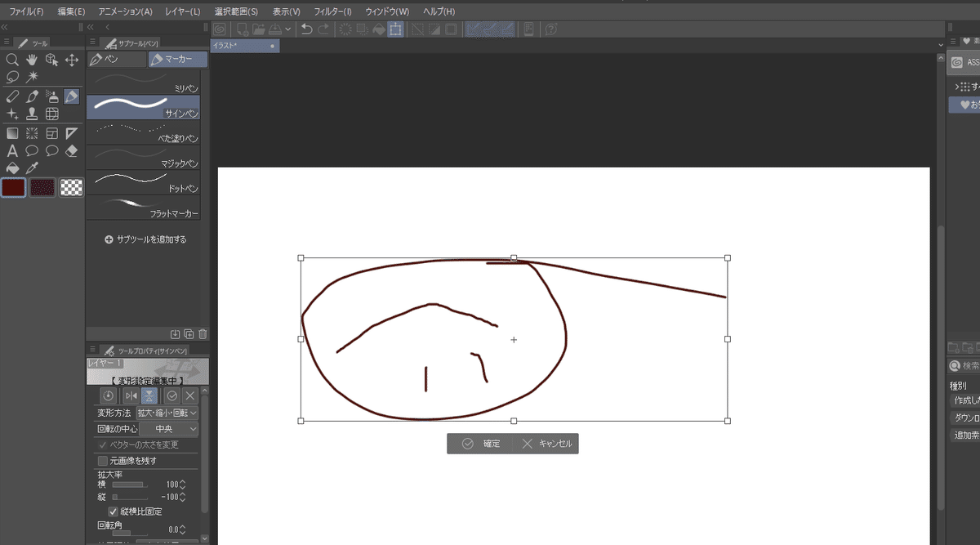Select the Stamp tool icon

point(32,114)
